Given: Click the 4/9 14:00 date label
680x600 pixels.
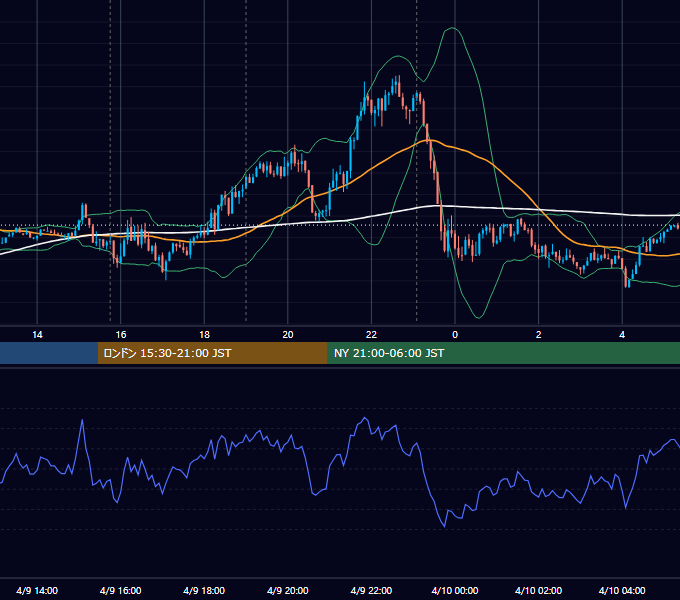Looking at the screenshot, I should 37,590.
